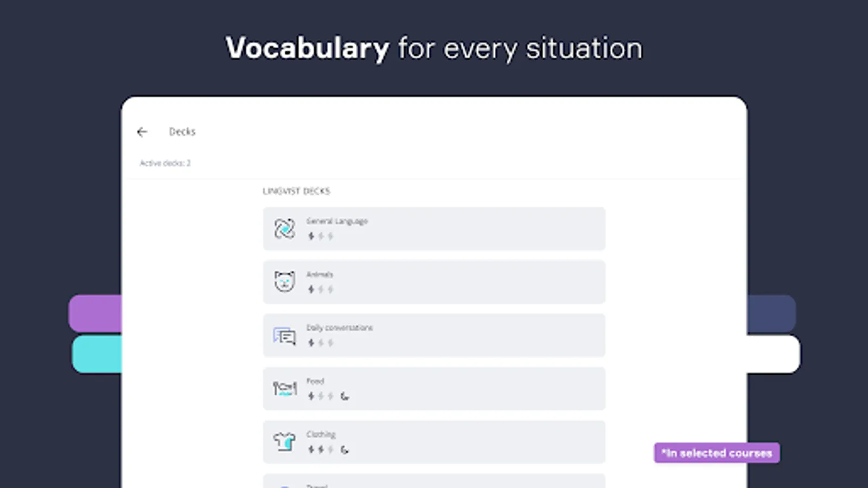Click the Lingvist Decks section header
This screenshot has height=488, width=868.
click(x=296, y=191)
